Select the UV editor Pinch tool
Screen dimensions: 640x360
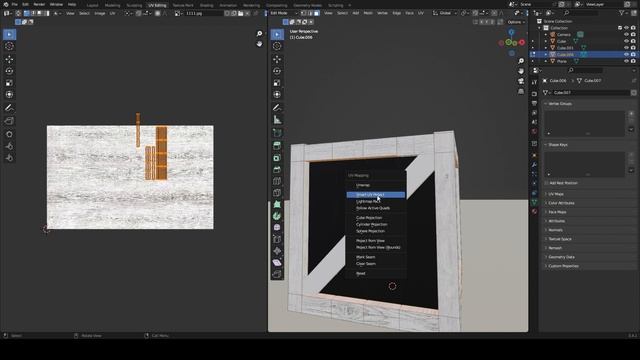(9, 158)
